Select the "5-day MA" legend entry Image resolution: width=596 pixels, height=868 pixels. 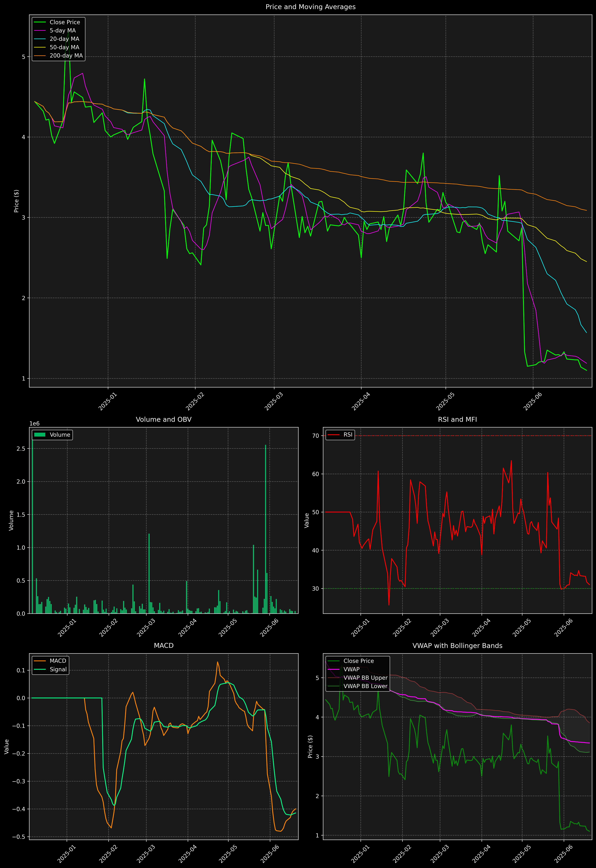(x=63, y=31)
